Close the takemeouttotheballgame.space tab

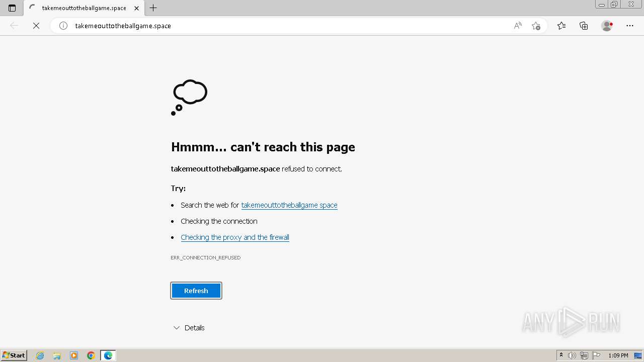coord(136,8)
